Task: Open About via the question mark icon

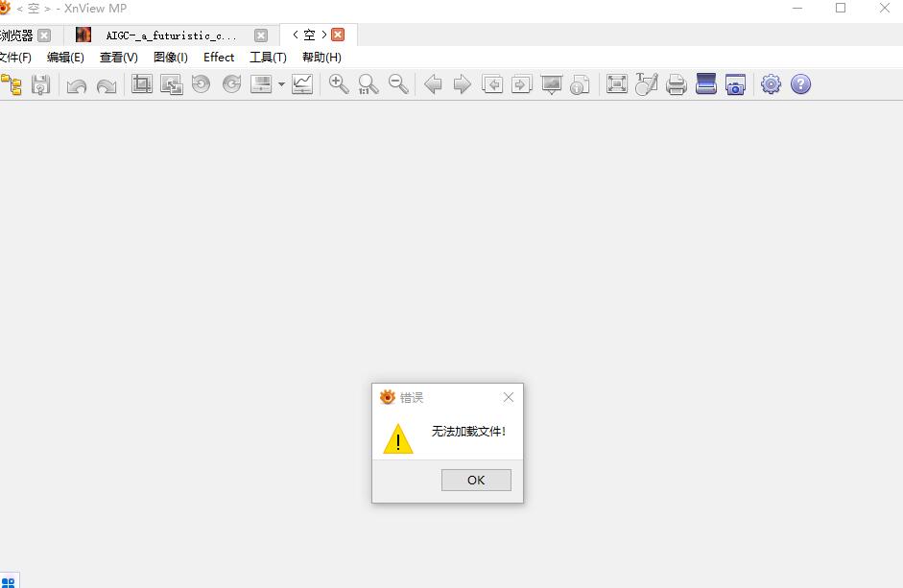Action: coord(800,84)
